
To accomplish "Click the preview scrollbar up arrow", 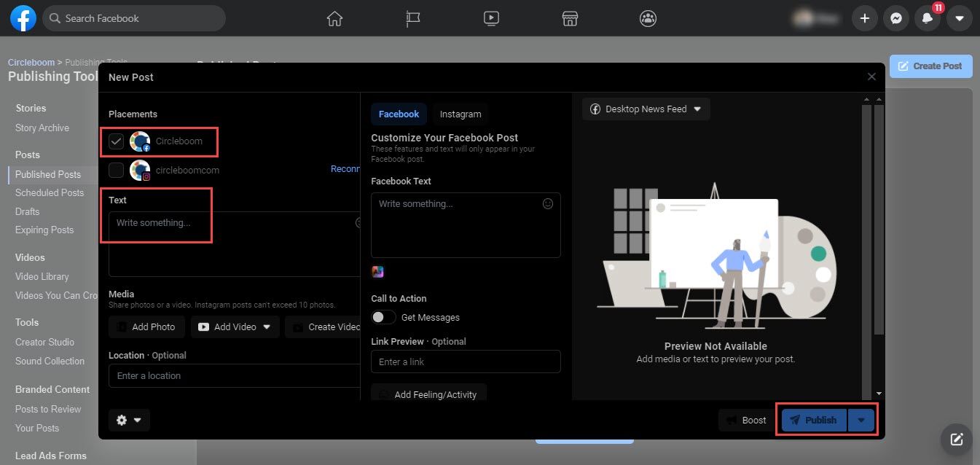I will pos(879,98).
